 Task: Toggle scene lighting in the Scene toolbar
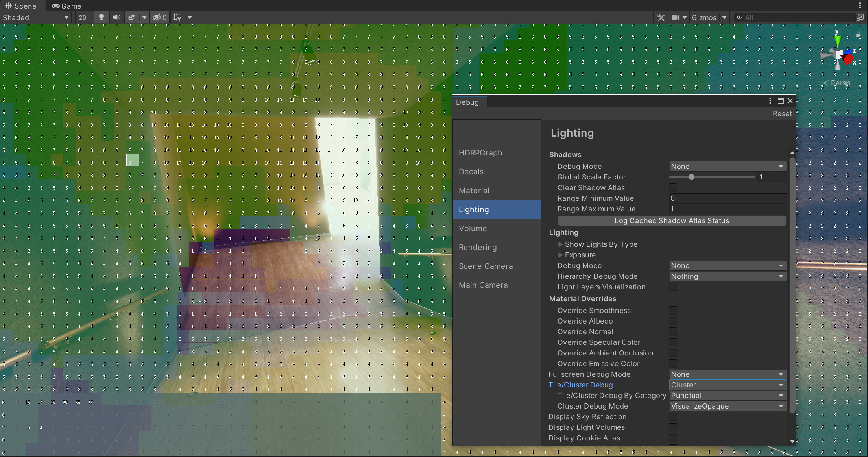(x=102, y=17)
